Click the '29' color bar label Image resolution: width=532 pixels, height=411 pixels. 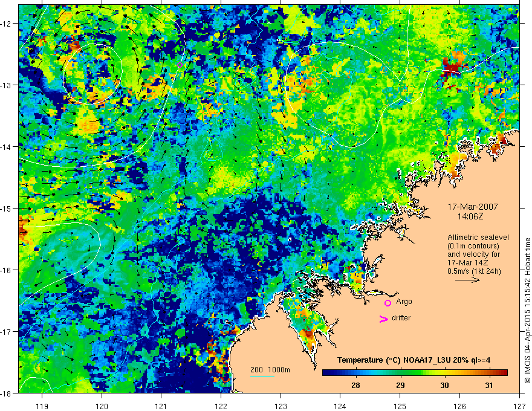(x=400, y=385)
